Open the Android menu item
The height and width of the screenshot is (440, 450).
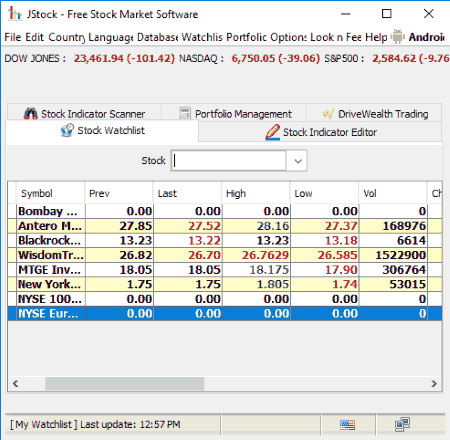[418, 37]
